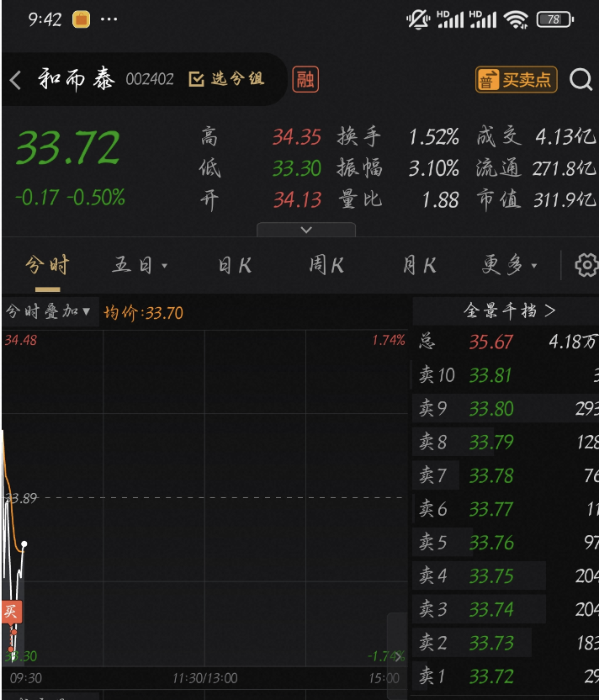Select the 总 35.67 summary row
599x700 pixels.
coord(506,342)
